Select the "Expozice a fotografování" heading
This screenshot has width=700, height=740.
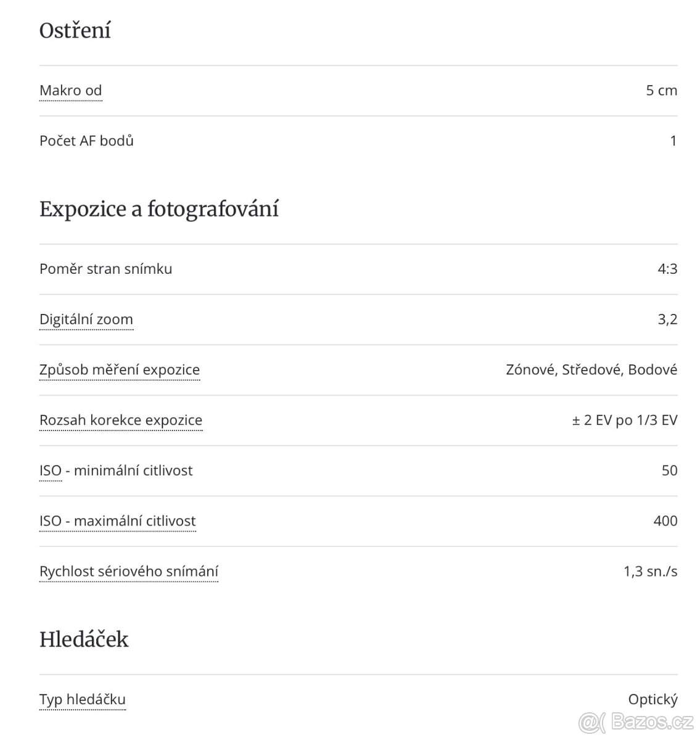pos(159,208)
